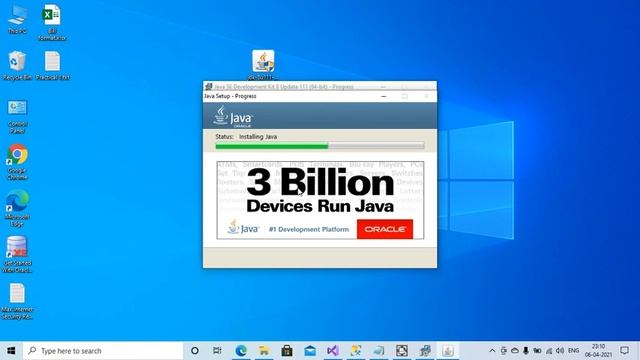Click the taskbar search box
This screenshot has height=360, width=640.
coord(103,351)
